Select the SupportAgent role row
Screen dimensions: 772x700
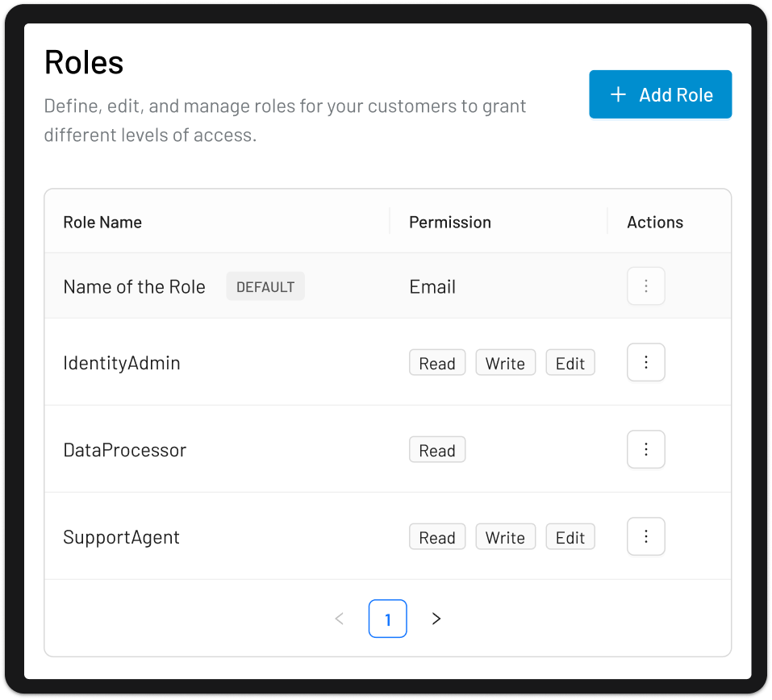[122, 537]
